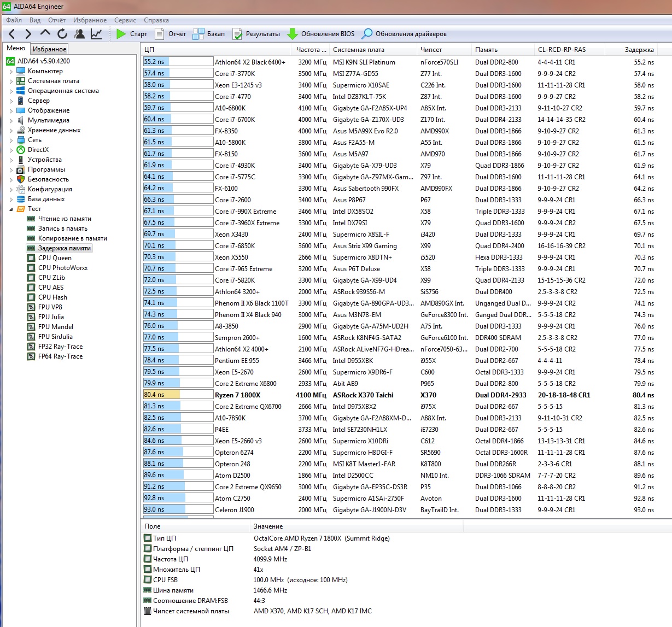The image size is (672, 627).
Task: Sort by Системная плата column header
Action: pos(373,49)
